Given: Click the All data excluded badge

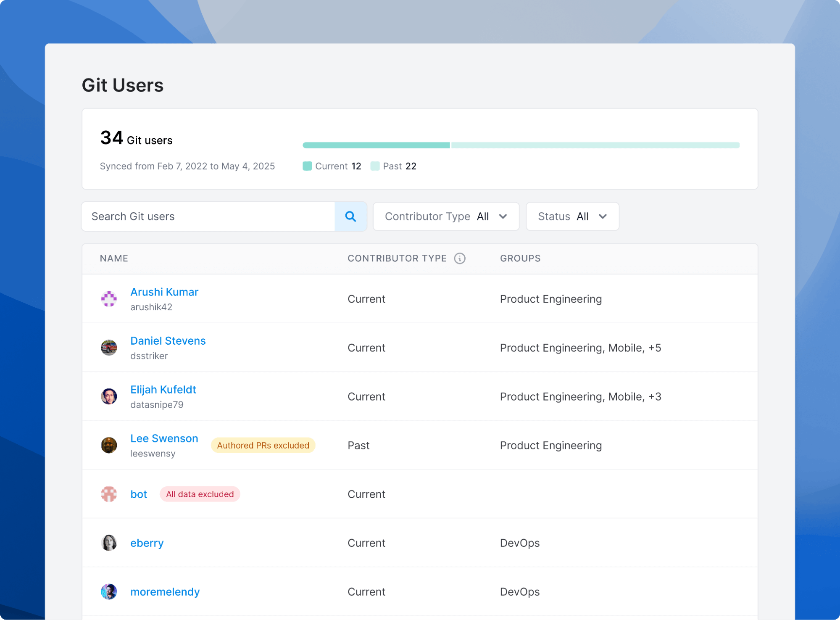Looking at the screenshot, I should pos(200,494).
